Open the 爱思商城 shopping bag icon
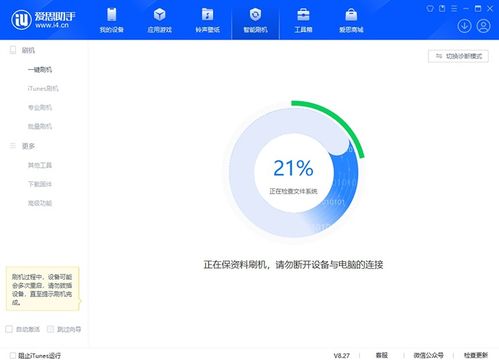Screen dimensions: 499x363 tap(351, 15)
